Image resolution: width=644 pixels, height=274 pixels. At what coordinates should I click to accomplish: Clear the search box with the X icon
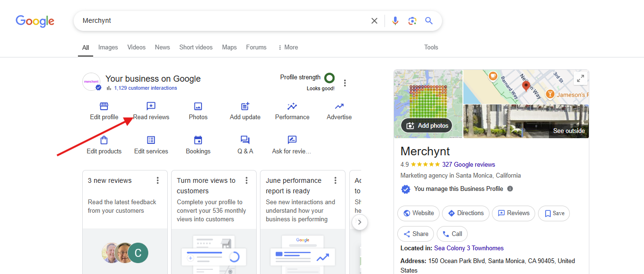(375, 21)
